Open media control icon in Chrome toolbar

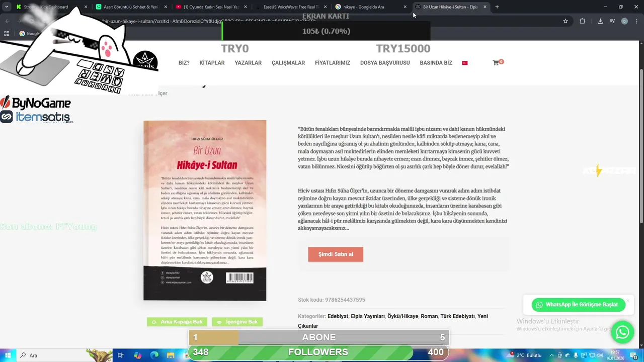(612, 21)
